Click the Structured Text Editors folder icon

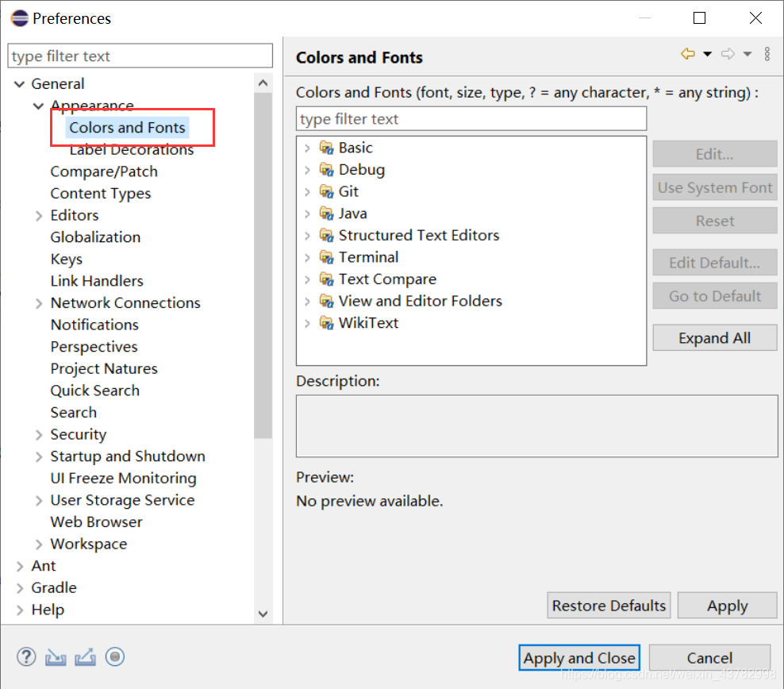(x=326, y=235)
